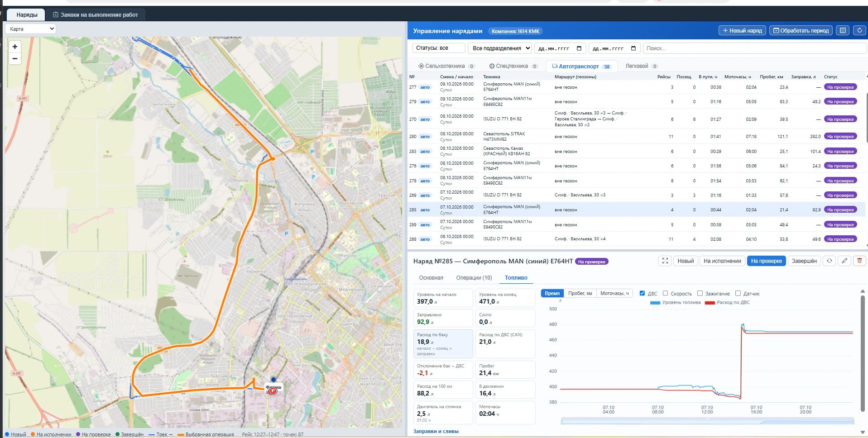868x438 pixels.
Task: Enable the Датчик checkbox
Action: click(738, 293)
